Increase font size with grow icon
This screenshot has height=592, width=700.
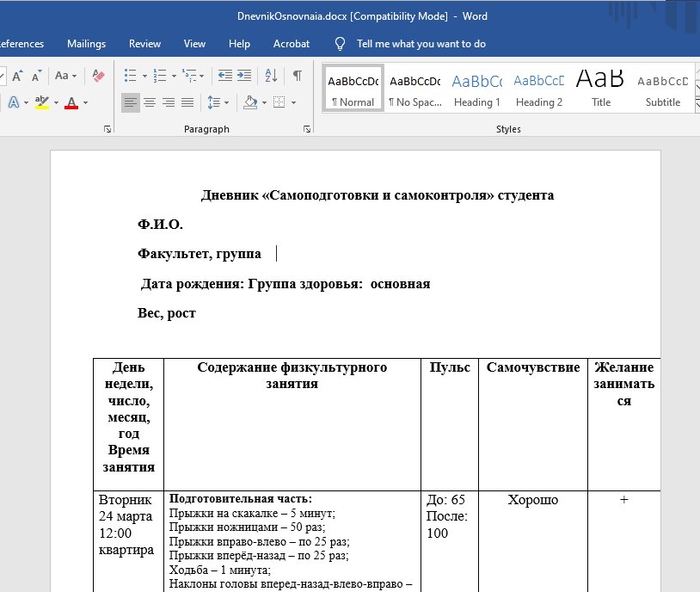17,75
